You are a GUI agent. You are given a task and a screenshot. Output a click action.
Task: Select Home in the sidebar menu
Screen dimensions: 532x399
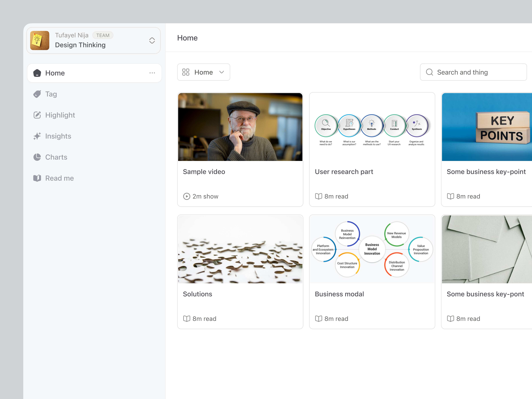(x=55, y=73)
